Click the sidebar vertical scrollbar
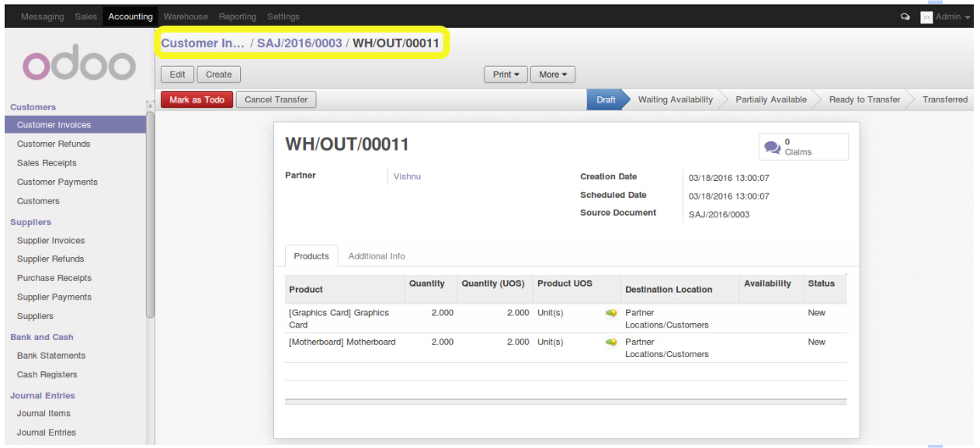980x448 pixels. (150, 214)
